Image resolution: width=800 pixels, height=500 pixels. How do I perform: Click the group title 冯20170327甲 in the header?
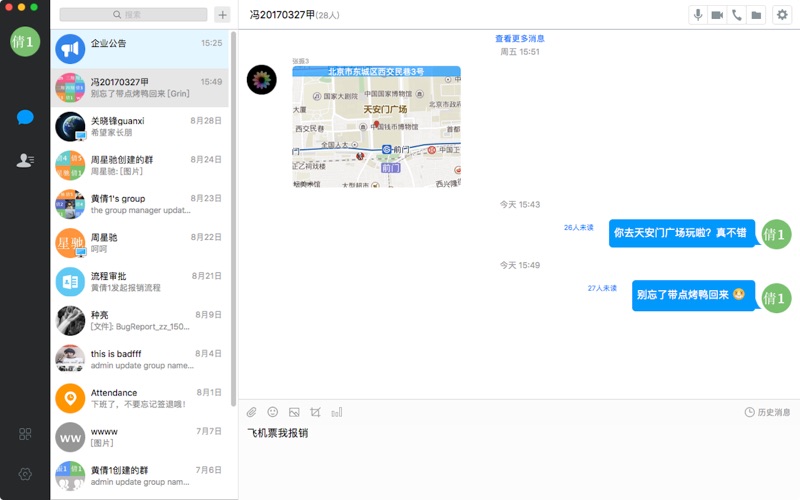click(282, 15)
